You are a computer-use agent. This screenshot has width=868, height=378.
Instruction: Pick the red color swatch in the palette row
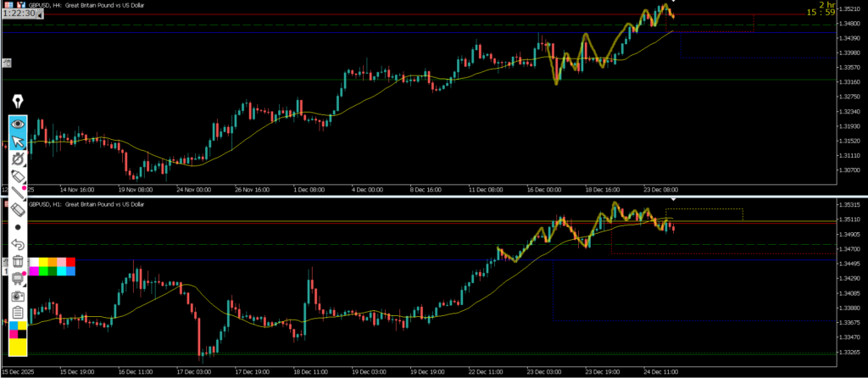coord(70,262)
